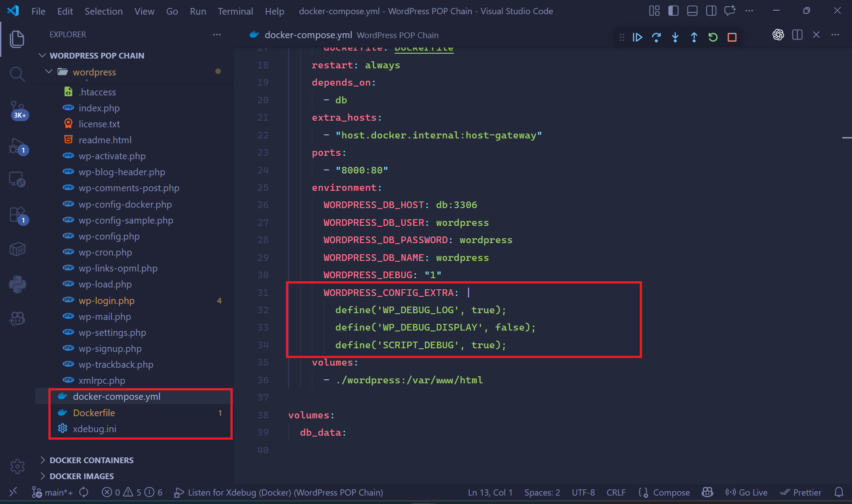Click Prettier in status bar
852x504 pixels.
[801, 492]
